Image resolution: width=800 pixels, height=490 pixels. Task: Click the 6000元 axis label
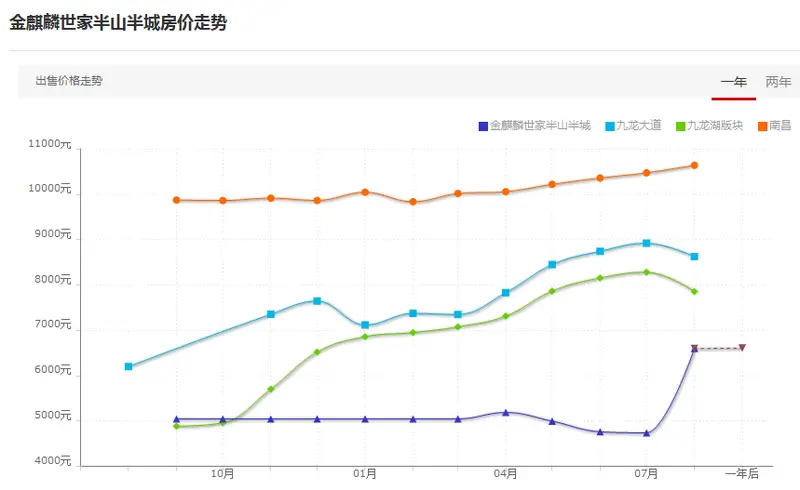click(x=53, y=370)
